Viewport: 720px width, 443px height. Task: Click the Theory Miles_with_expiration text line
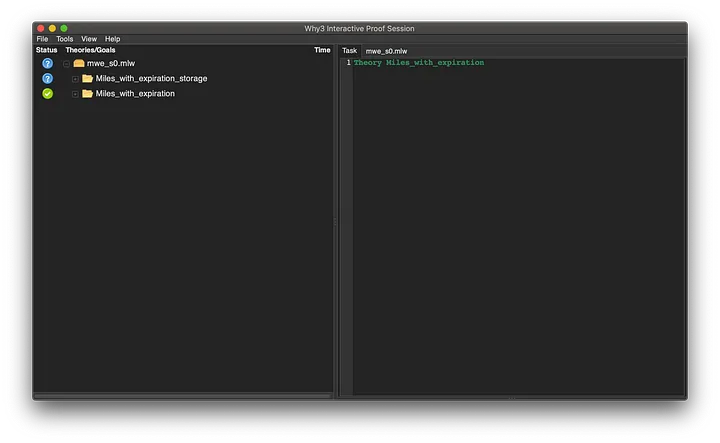419,63
